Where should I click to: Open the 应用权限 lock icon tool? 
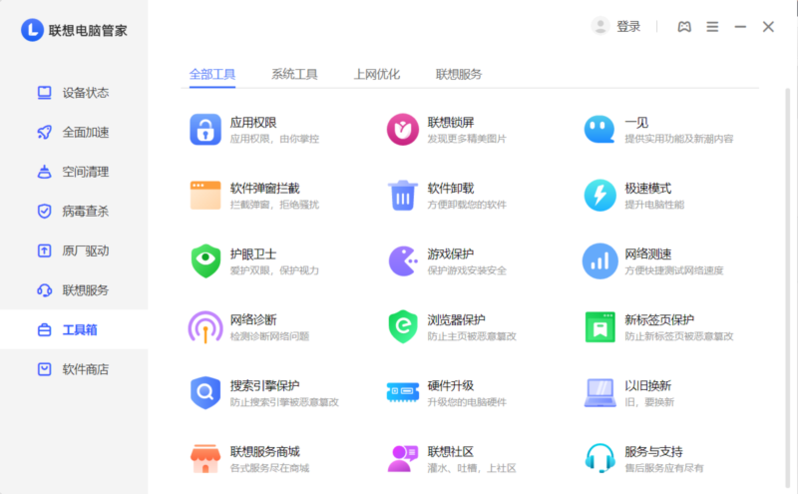[205, 130]
